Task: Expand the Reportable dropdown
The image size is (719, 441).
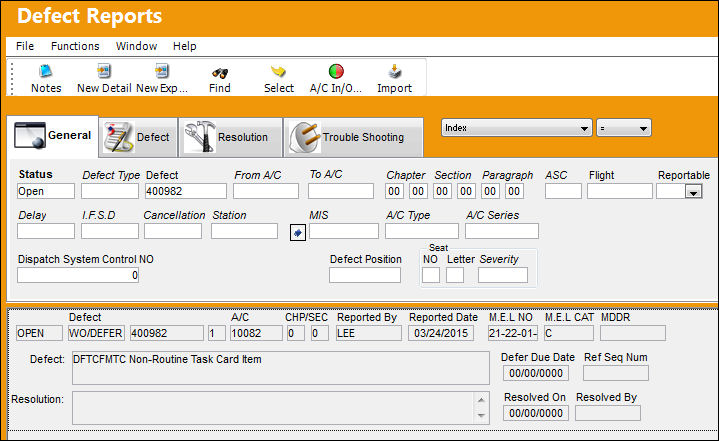Action: [693, 192]
